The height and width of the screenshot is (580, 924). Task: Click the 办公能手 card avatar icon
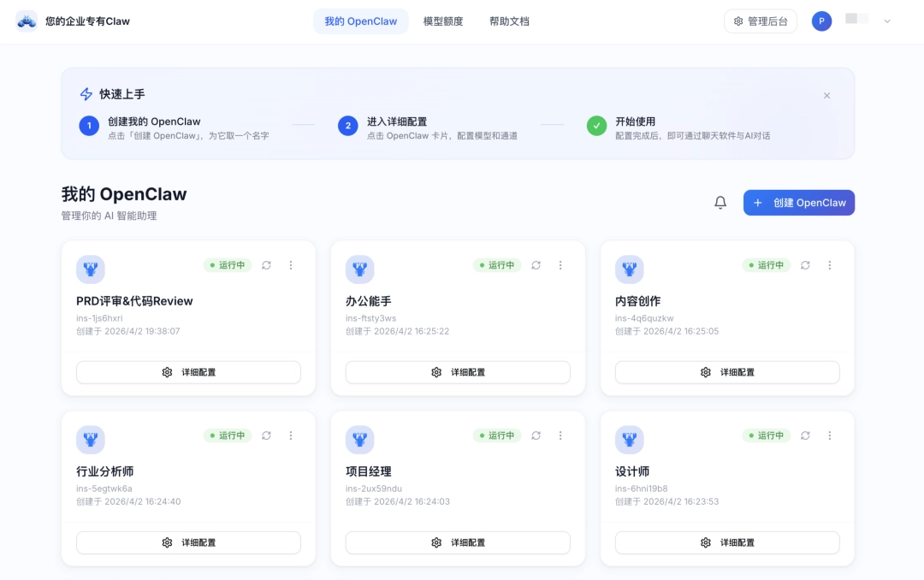click(x=360, y=269)
